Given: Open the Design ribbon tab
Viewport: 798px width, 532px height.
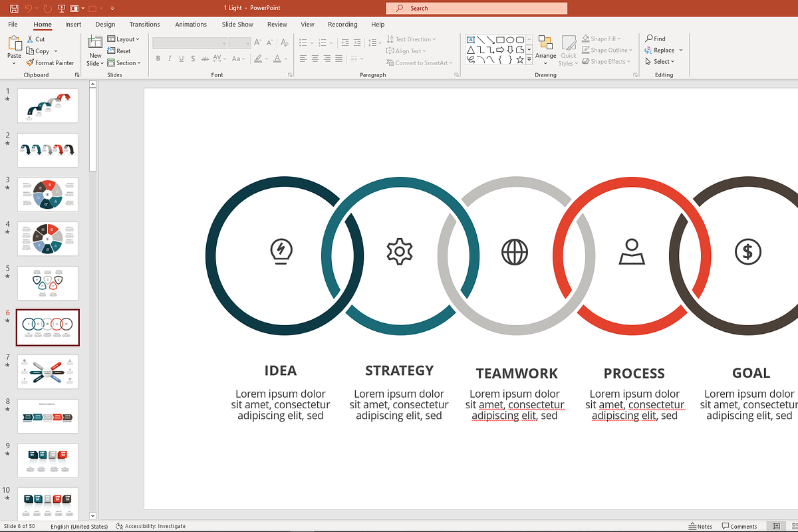Looking at the screenshot, I should [105, 25].
